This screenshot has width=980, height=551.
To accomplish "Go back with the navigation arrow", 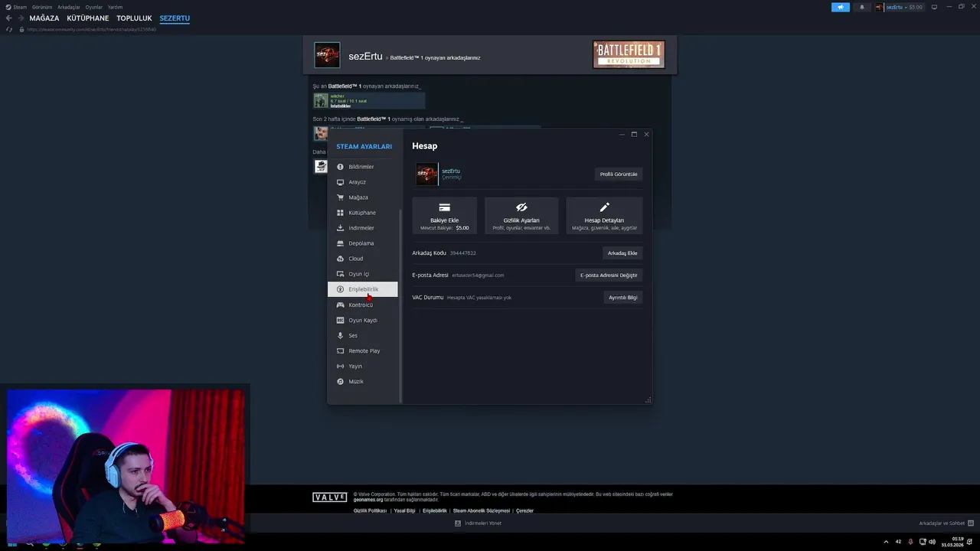I will pyautogui.click(x=9, y=18).
